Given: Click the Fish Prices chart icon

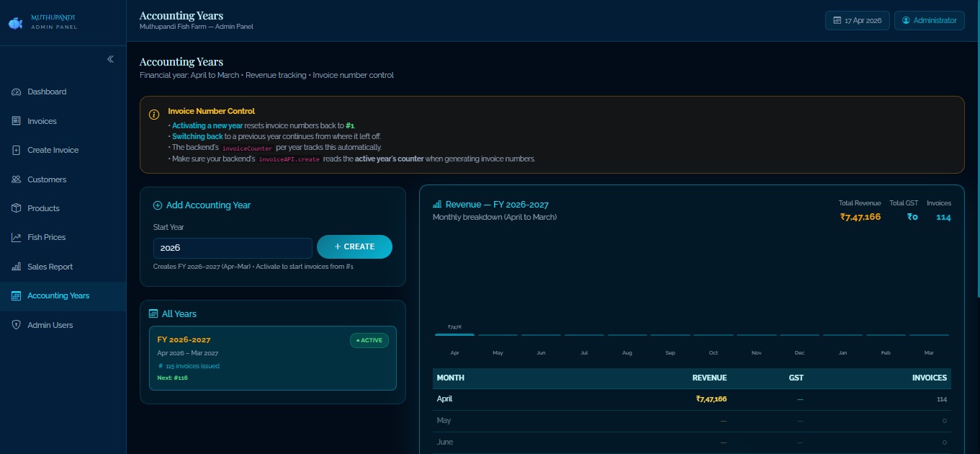Looking at the screenshot, I should 17,237.
